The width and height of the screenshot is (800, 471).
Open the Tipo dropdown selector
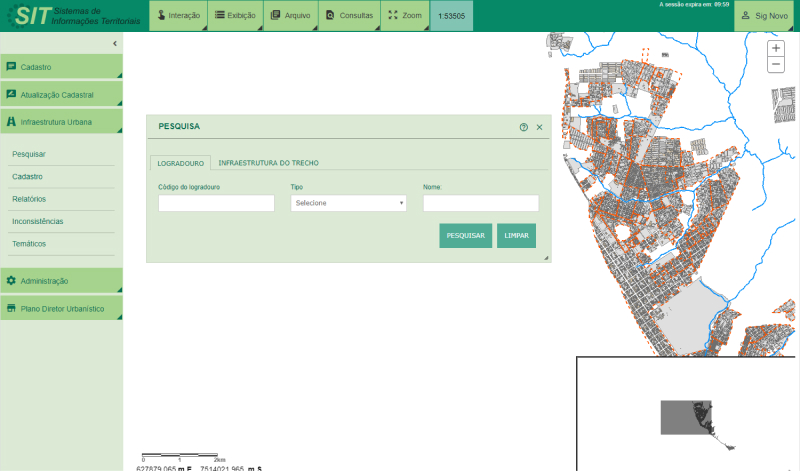(x=349, y=203)
